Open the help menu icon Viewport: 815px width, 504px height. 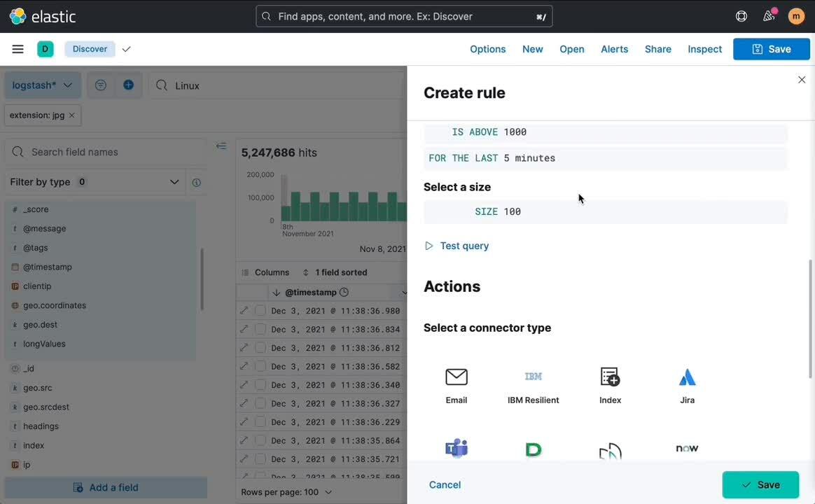tap(741, 16)
